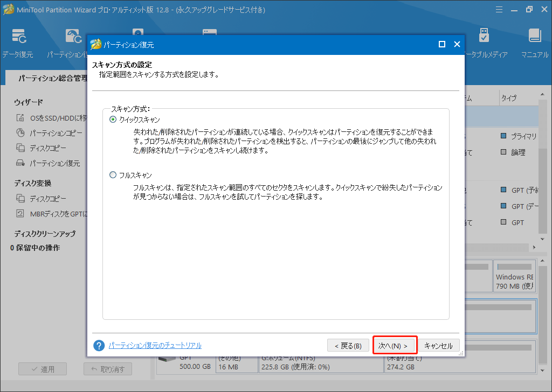The image size is (552, 392).
Task: Click the 適用 apply button
Action: [43, 369]
